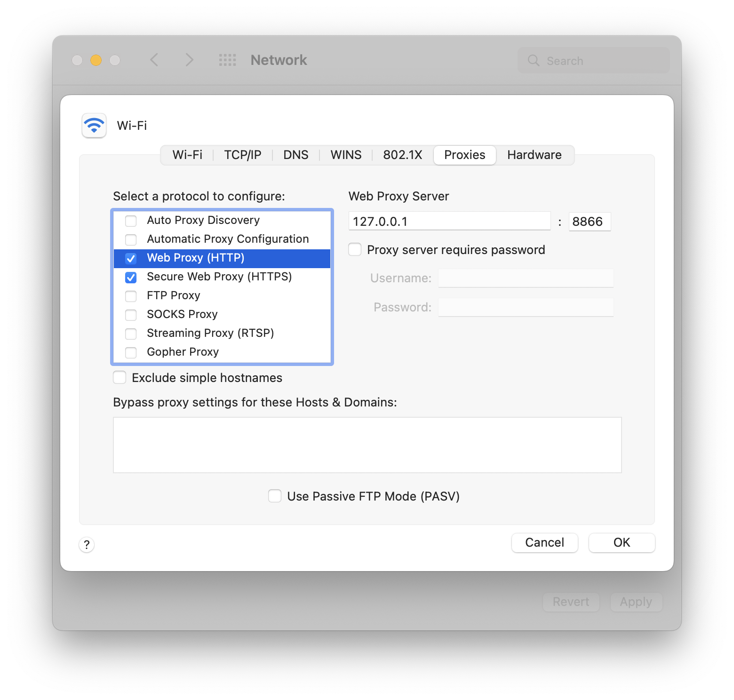
Task: Switch to the TCP/IP tab
Action: coord(243,155)
